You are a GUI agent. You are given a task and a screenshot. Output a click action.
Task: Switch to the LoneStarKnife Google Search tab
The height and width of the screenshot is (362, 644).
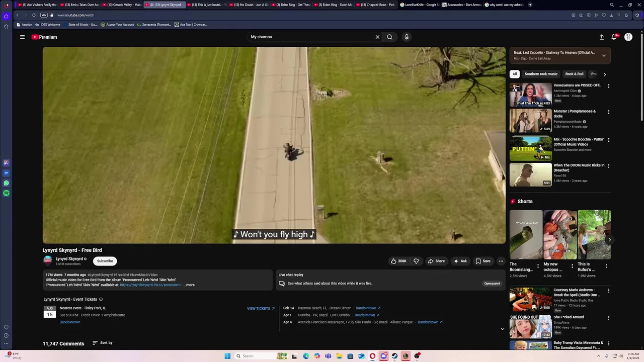pos(420,5)
